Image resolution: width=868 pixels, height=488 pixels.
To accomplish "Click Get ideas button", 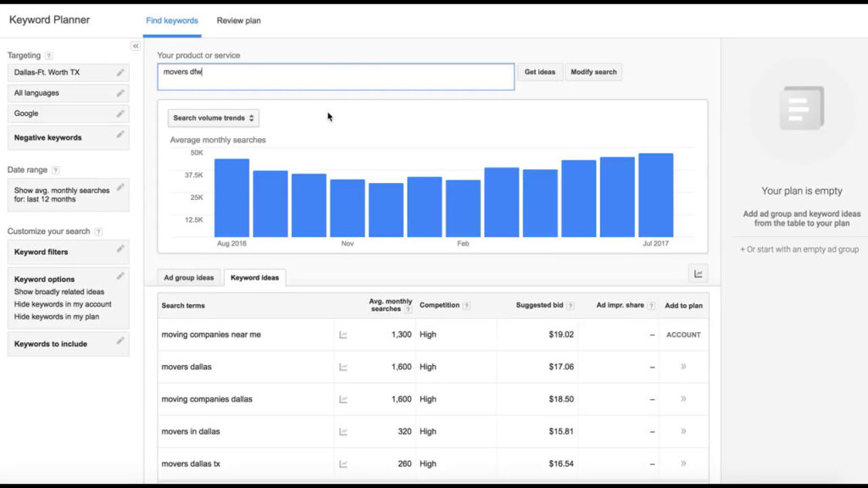I will (540, 72).
